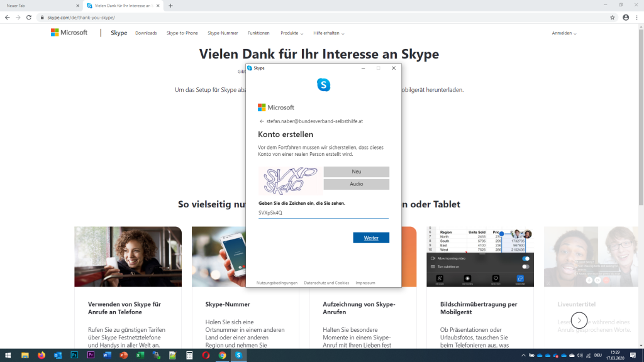Focus the captcha characters input field
The height and width of the screenshot is (362, 644).
(323, 212)
